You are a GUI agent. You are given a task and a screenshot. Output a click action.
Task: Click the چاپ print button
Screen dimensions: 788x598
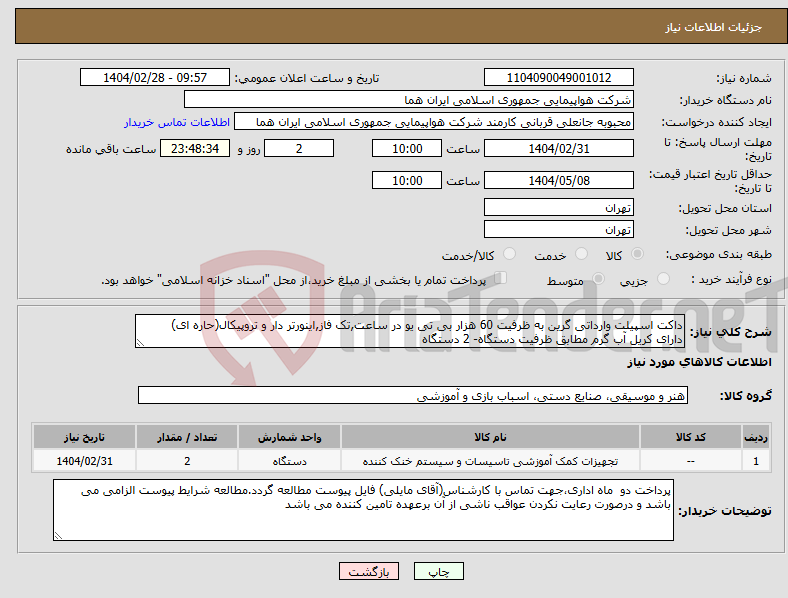click(439, 571)
